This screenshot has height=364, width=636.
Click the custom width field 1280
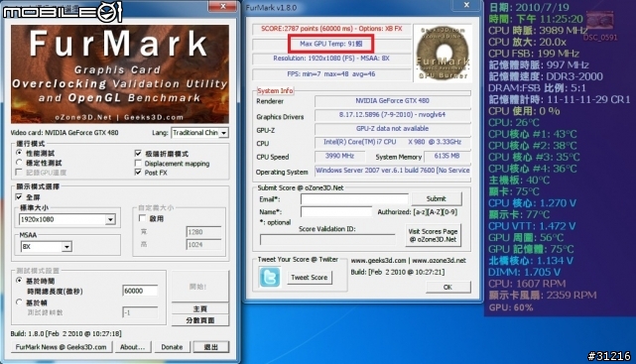[x=203, y=232]
